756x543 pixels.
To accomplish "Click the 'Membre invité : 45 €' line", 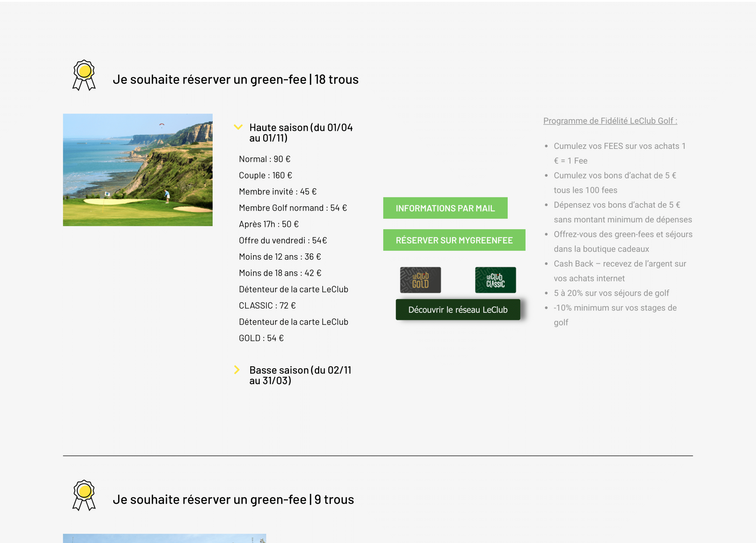I will (x=278, y=191).
